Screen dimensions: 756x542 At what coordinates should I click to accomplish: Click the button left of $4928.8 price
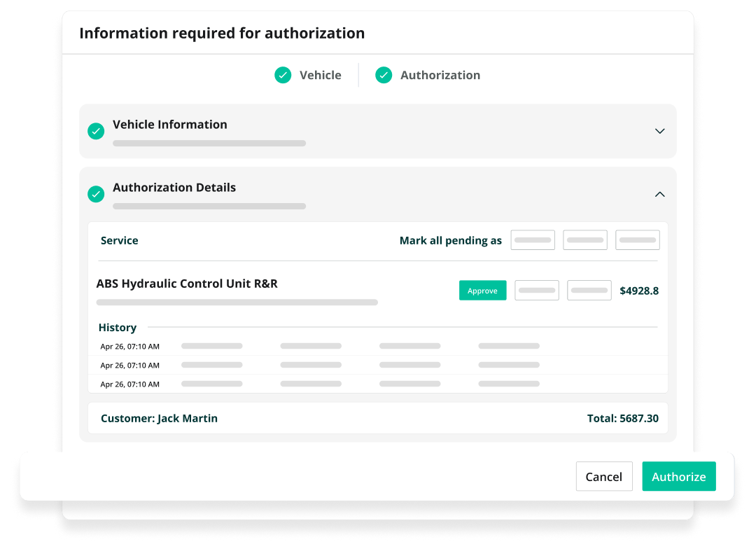click(x=589, y=291)
